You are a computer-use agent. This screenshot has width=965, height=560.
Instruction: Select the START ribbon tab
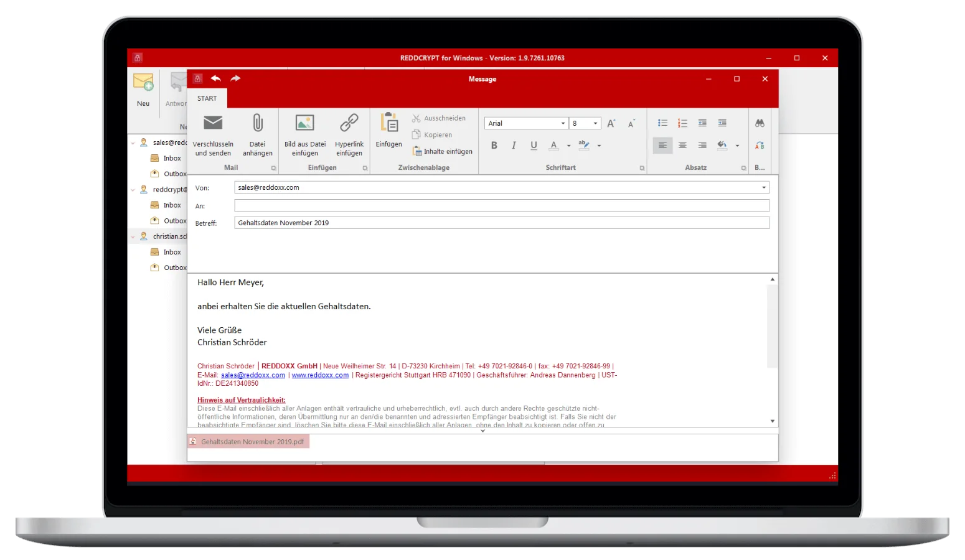[x=207, y=98]
